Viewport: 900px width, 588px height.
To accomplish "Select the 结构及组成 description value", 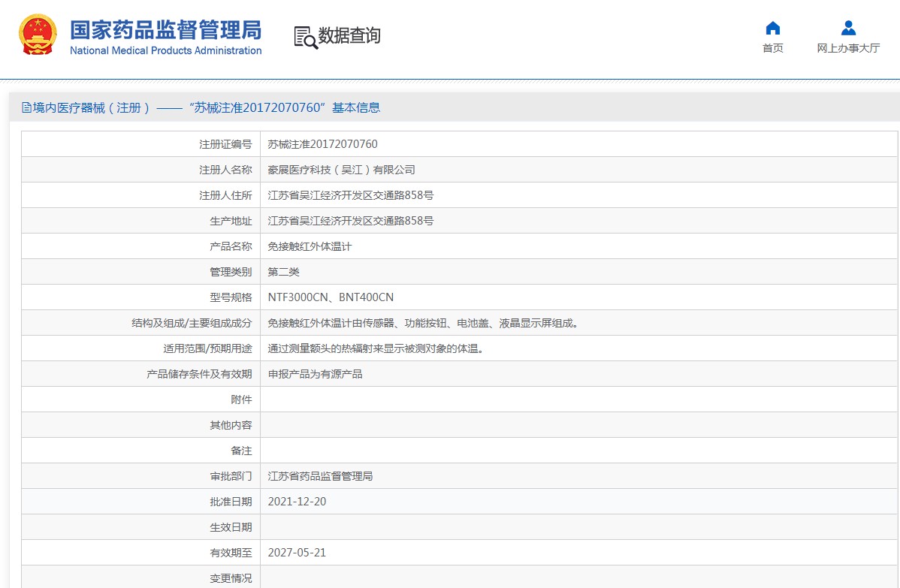I will point(424,323).
